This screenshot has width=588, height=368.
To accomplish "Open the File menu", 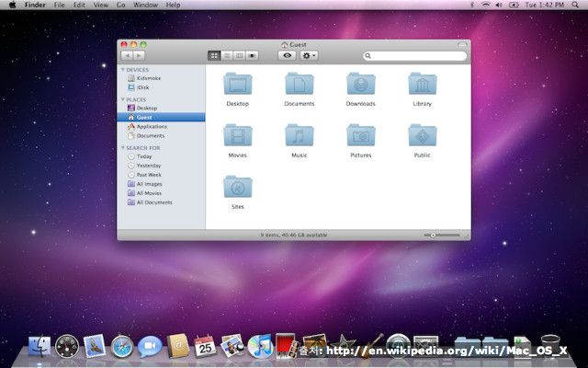I will [x=59, y=5].
